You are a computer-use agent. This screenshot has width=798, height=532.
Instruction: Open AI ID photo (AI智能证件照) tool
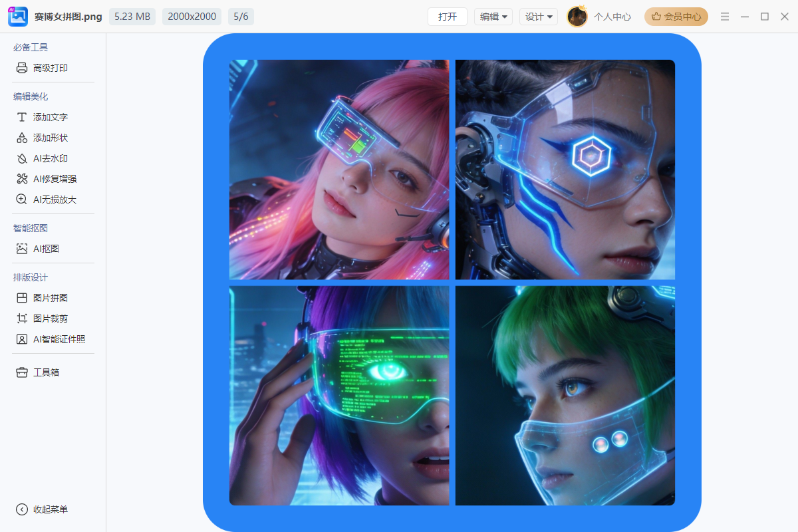point(59,339)
